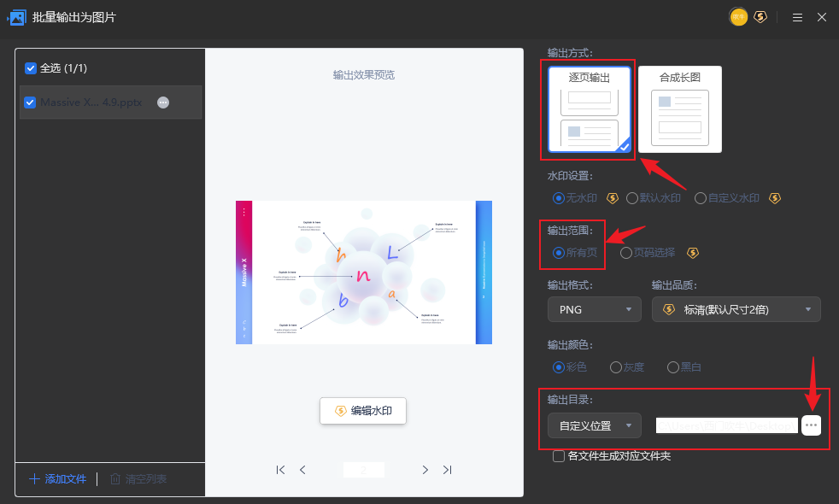Image resolution: width=839 pixels, height=504 pixels.
Task: Click the batch export app logo icon
Action: tap(17, 17)
